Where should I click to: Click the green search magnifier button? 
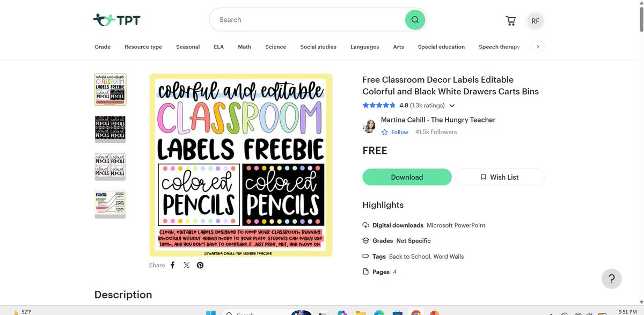tap(415, 20)
